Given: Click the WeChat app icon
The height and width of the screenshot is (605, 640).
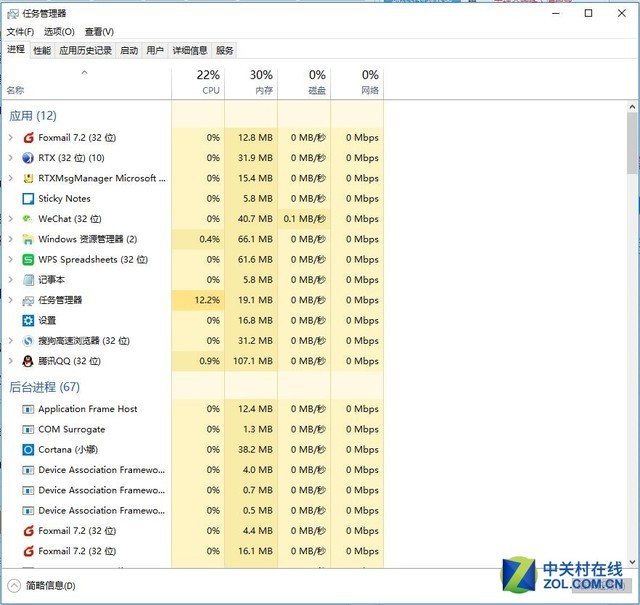Looking at the screenshot, I should pyautogui.click(x=28, y=219).
